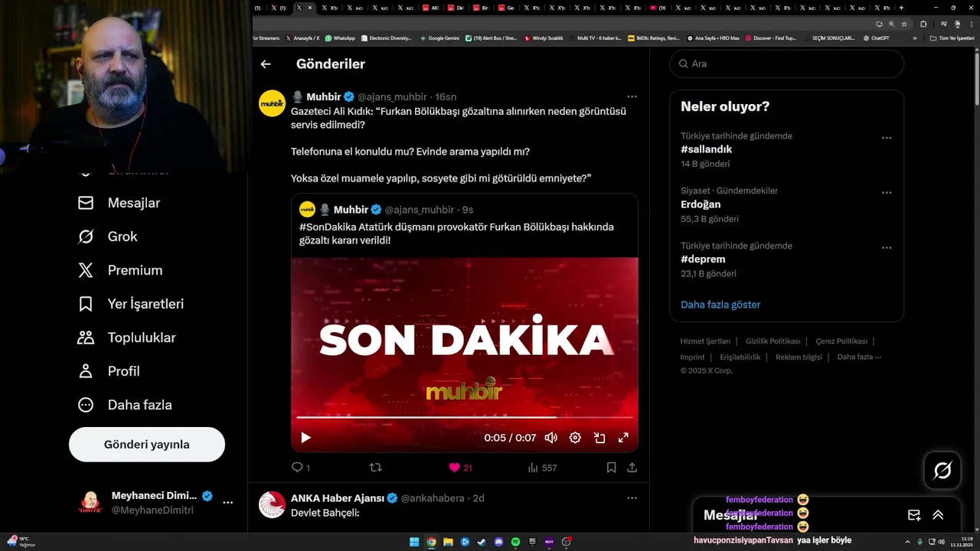Expand footer Daha fazla menu
Viewport: 980px width, 551px height.
click(859, 357)
